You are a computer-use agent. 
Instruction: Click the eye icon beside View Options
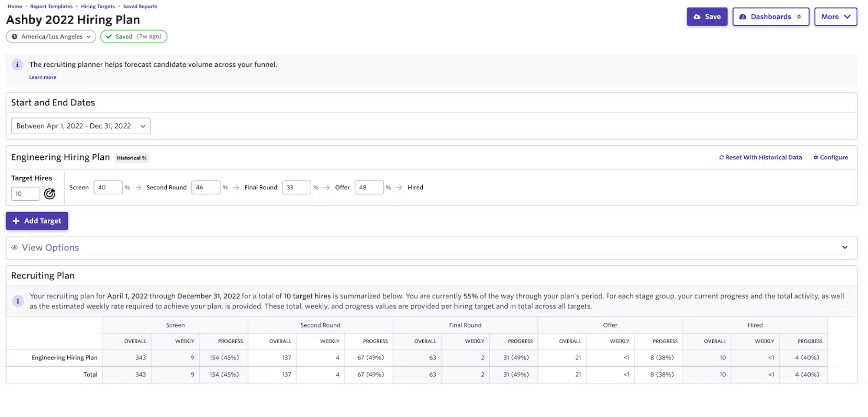coord(15,248)
